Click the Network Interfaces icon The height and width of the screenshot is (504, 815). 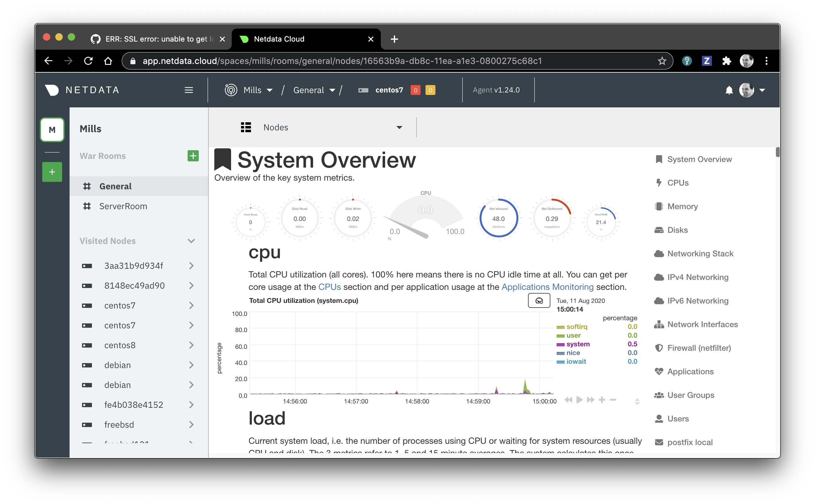pos(659,324)
